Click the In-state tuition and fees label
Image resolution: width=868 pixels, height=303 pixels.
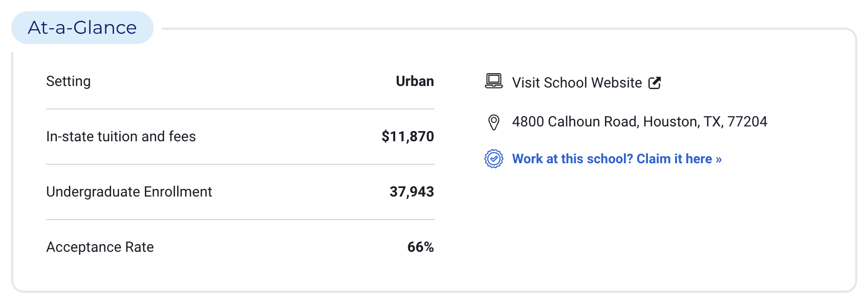[x=121, y=137]
